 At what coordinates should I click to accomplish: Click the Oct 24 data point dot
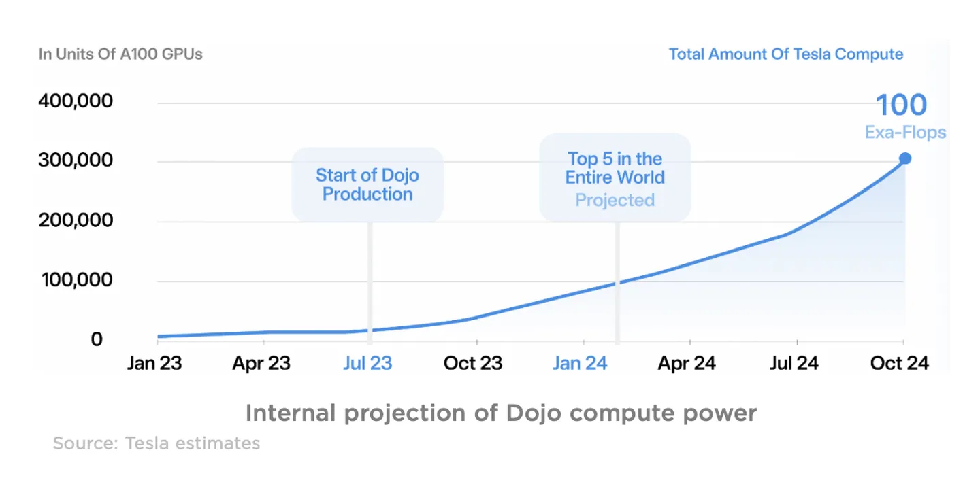[x=904, y=158]
